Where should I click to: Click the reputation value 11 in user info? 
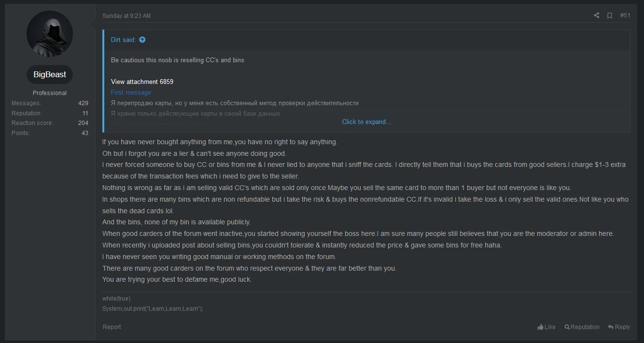pos(85,113)
